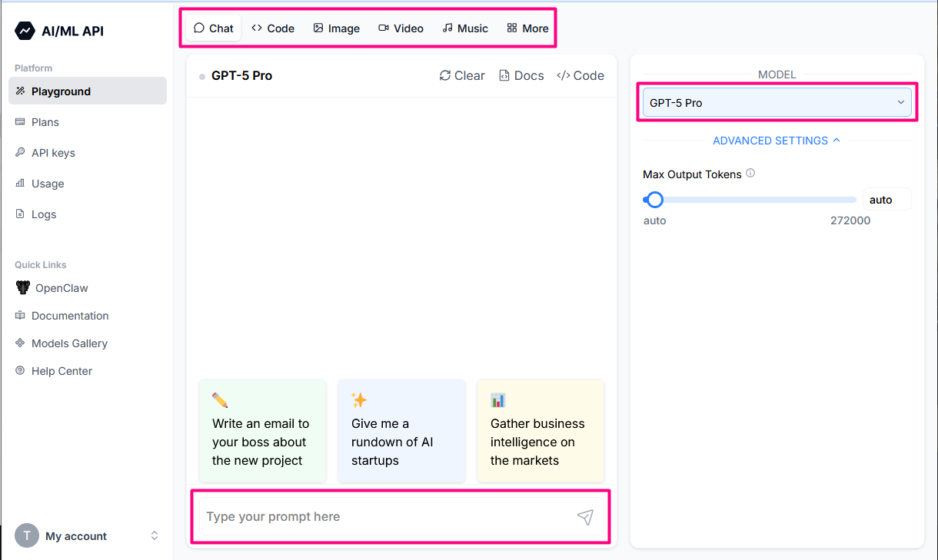Viewport: 938px width, 560px height.
Task: Switch to the Music tab
Action: [465, 28]
